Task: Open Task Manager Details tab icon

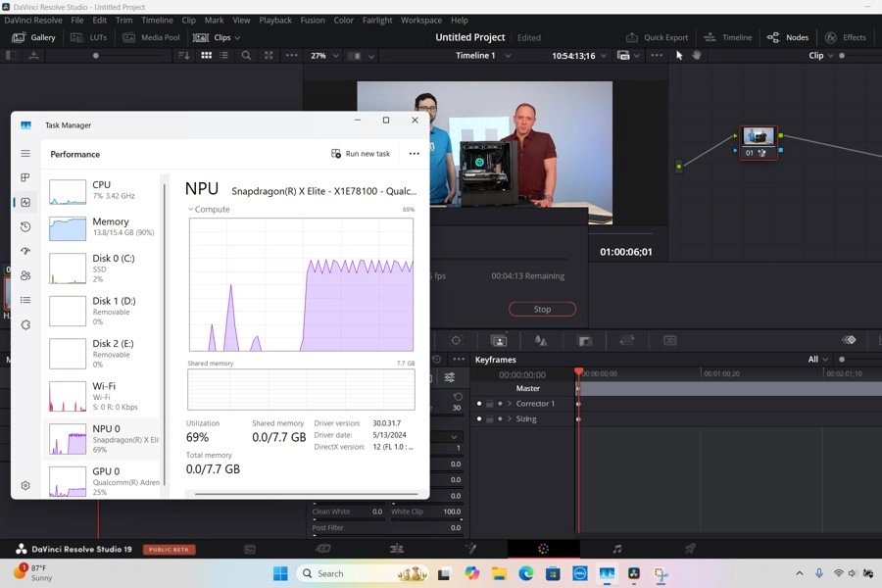Action: pyautogui.click(x=25, y=300)
